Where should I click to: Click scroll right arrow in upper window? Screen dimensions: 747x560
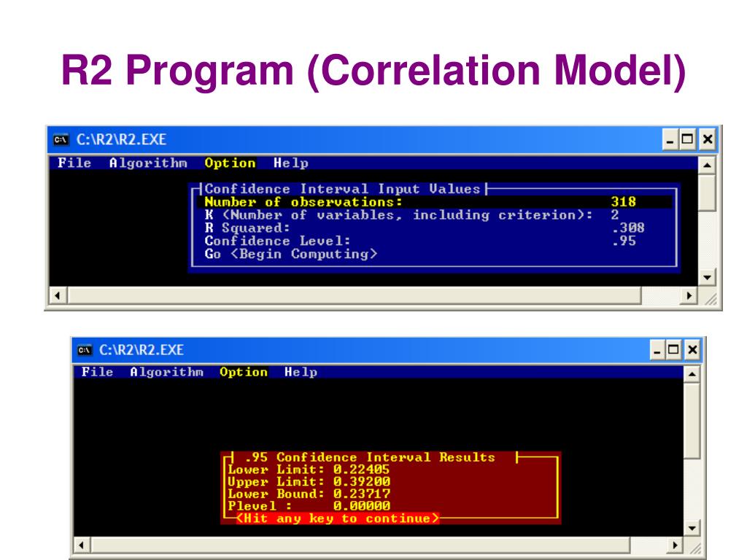click(689, 295)
